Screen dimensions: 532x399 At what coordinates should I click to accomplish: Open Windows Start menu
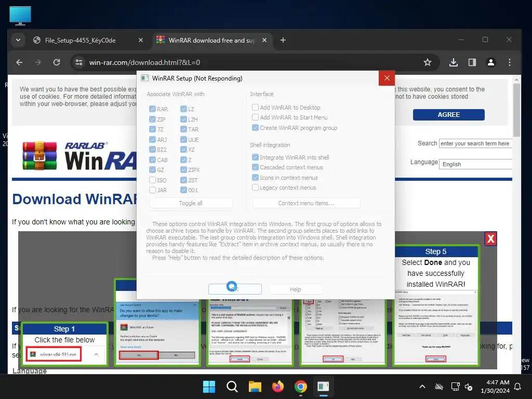(x=209, y=387)
